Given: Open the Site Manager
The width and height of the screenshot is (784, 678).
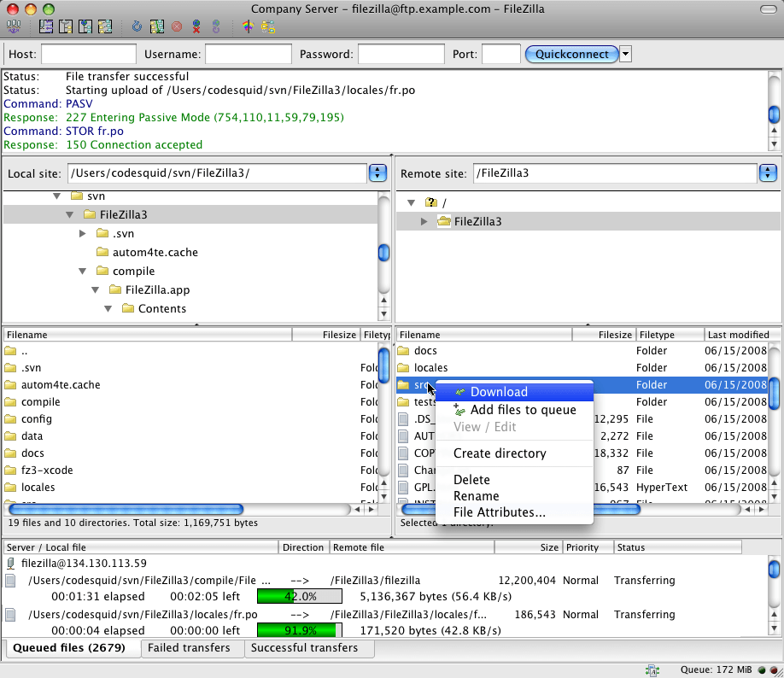Looking at the screenshot, I should pyautogui.click(x=13, y=26).
